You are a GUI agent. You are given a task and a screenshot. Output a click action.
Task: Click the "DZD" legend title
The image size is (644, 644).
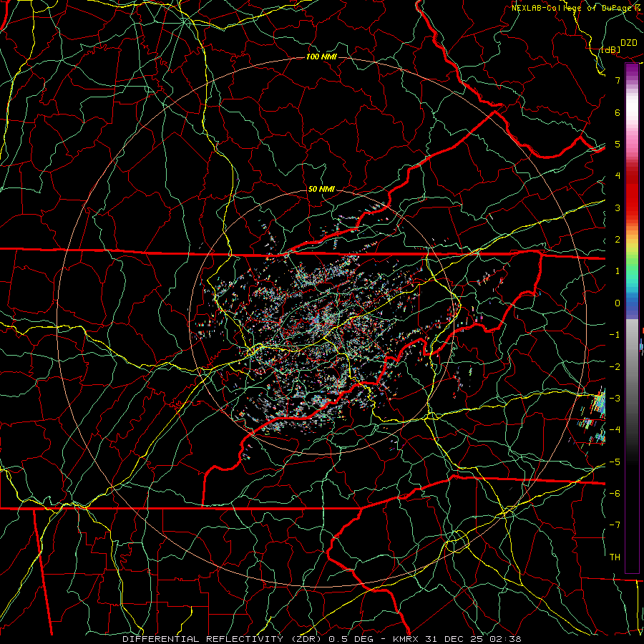629,43
